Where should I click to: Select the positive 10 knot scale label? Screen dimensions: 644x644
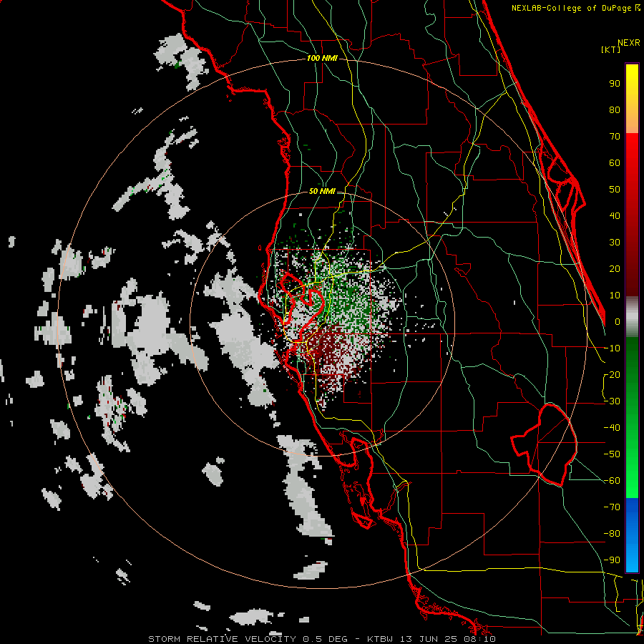(615, 296)
